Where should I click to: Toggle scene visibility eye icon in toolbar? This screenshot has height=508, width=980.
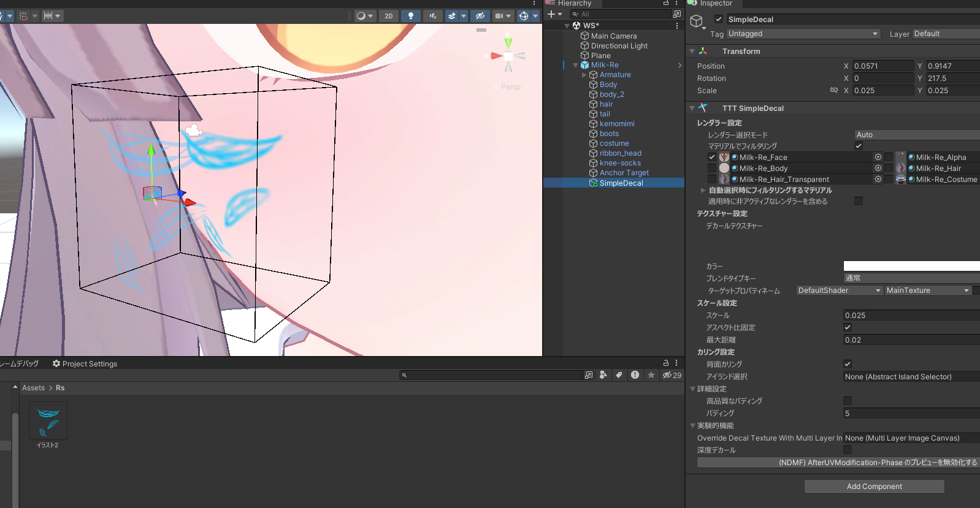pos(480,16)
